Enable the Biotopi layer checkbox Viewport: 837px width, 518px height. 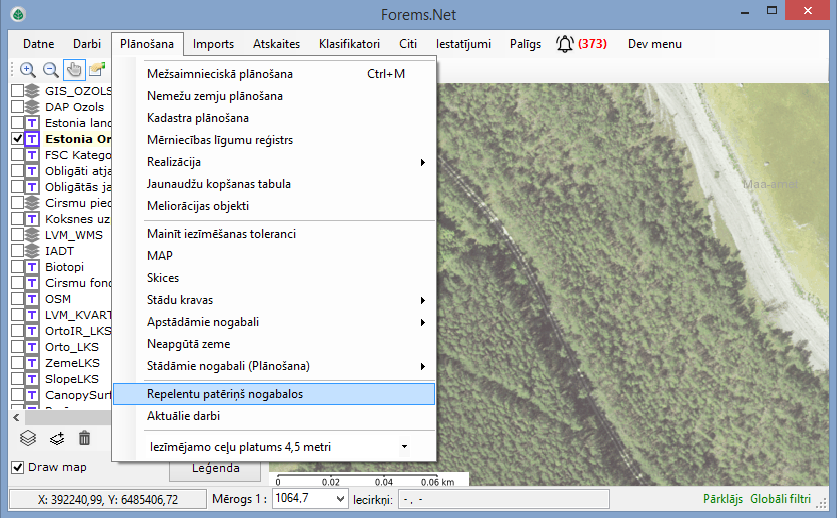tap(18, 267)
